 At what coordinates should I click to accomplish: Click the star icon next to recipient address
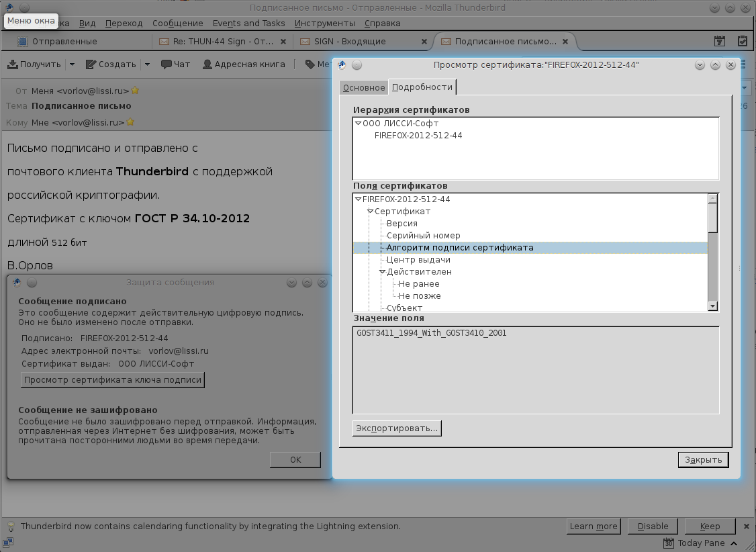click(130, 122)
